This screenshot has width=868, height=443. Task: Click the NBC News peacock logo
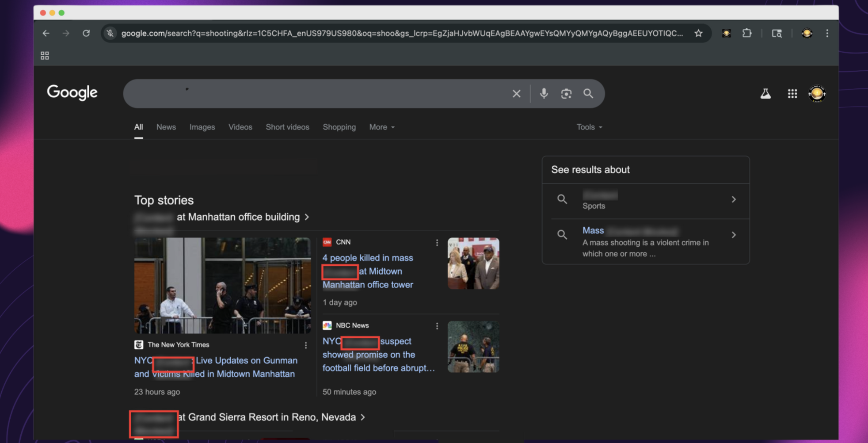point(327,325)
